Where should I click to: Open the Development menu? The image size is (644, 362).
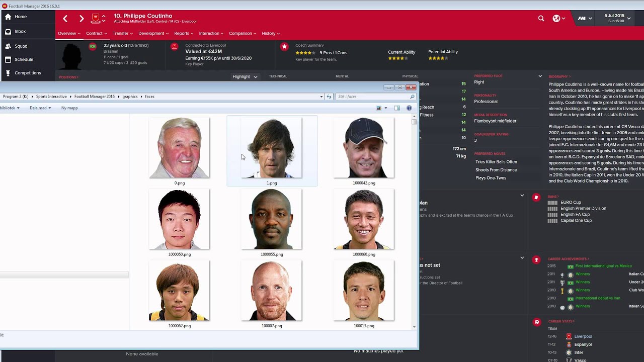pos(153,34)
